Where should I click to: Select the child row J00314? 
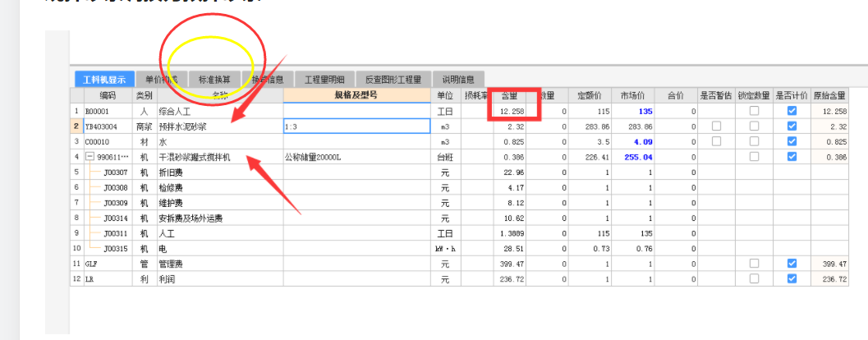[117, 218]
